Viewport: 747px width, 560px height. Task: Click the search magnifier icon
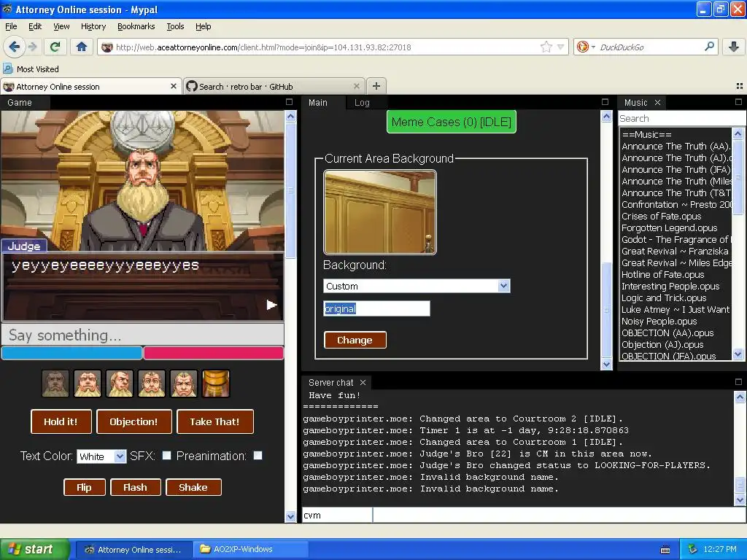709,47
